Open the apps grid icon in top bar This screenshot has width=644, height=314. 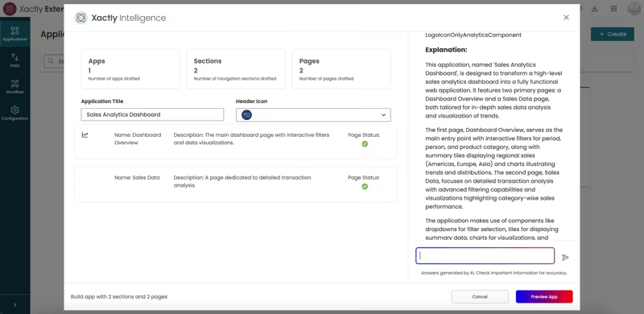[x=613, y=9]
